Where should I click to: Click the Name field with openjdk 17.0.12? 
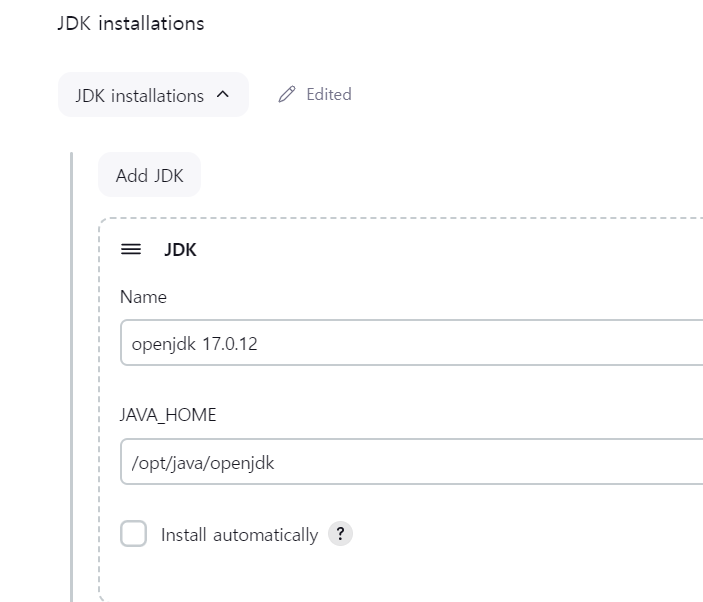412,343
